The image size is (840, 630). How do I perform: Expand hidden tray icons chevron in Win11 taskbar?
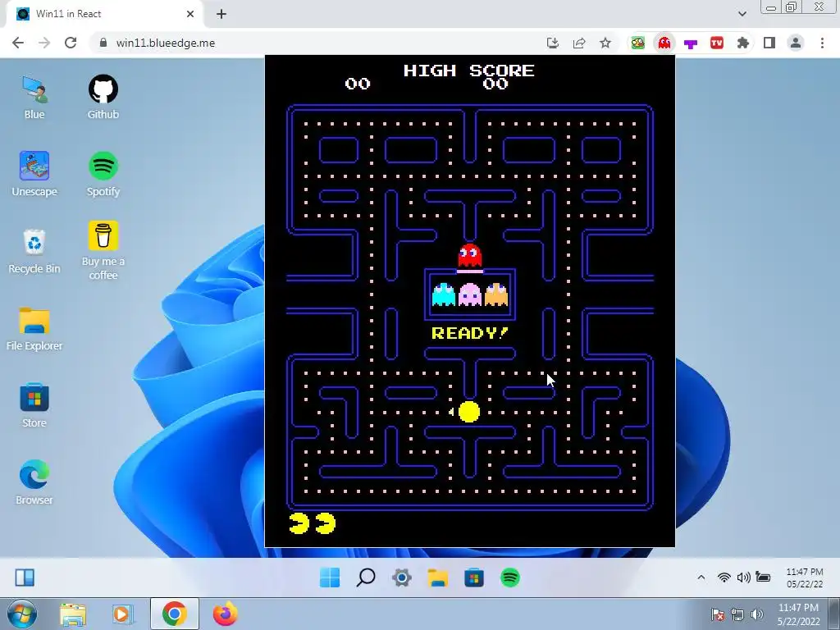coord(701,577)
